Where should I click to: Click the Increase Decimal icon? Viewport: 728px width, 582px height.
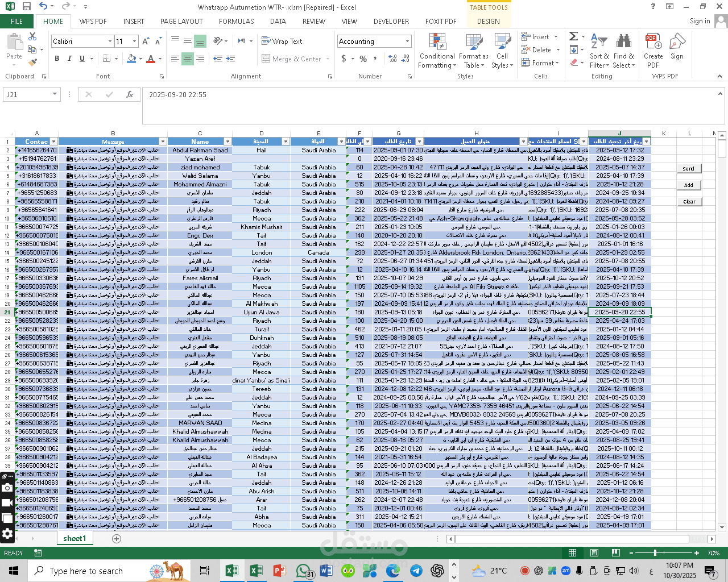392,59
